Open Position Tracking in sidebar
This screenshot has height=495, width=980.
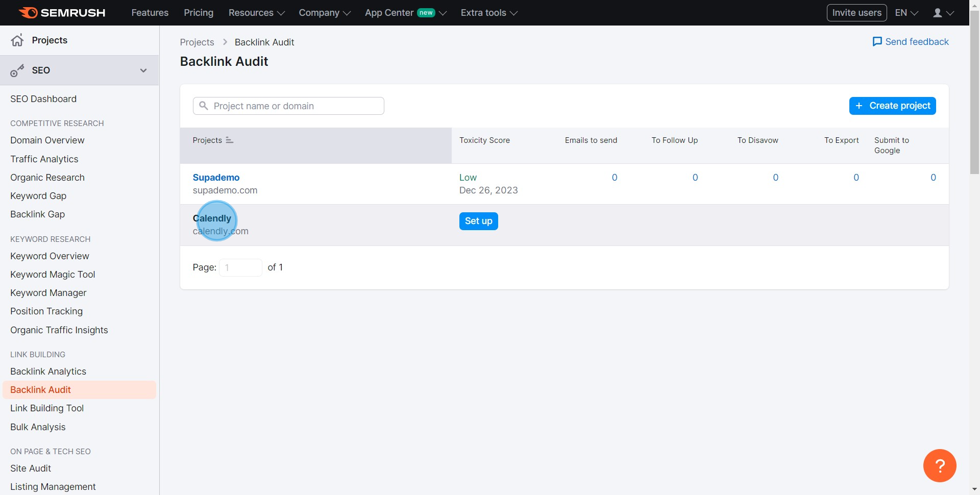coord(46,311)
